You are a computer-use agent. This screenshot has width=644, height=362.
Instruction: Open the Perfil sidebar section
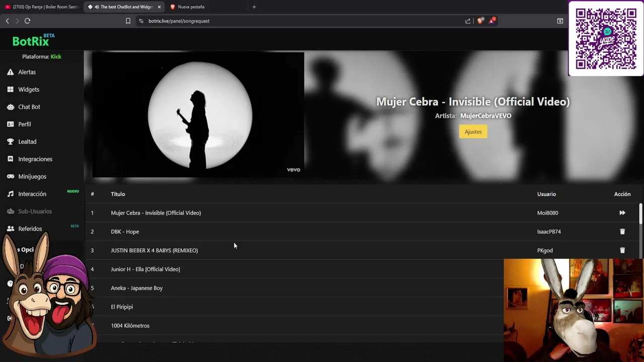click(25, 124)
